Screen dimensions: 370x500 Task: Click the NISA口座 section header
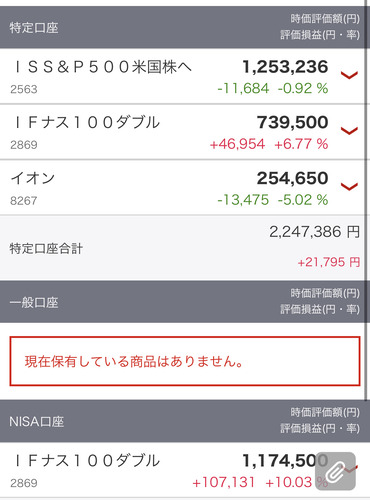pos(183,421)
